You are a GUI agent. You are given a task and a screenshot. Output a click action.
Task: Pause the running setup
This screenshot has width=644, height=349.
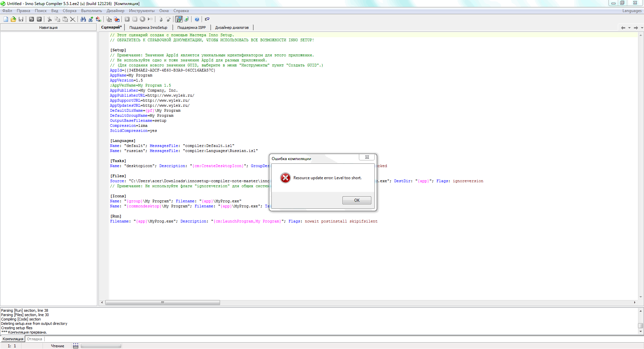tap(135, 19)
